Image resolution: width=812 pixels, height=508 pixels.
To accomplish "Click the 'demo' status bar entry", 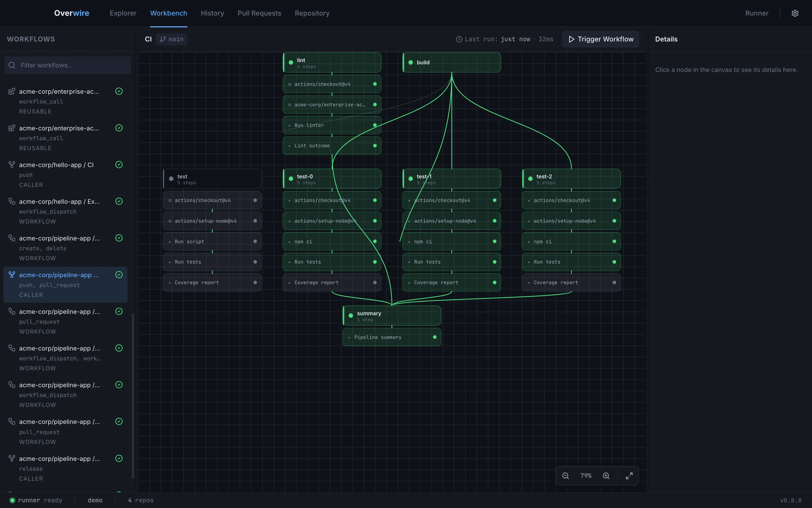I will click(95, 500).
